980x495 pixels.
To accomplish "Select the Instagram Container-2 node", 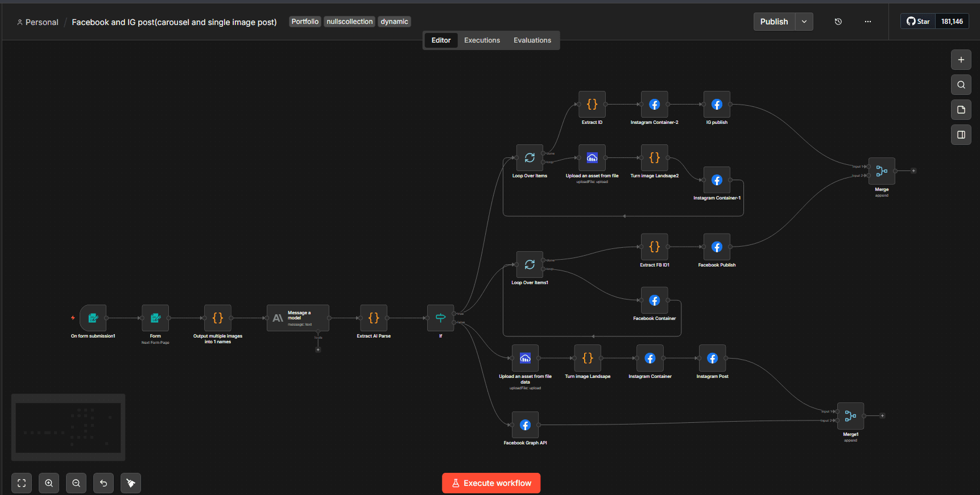I will pyautogui.click(x=655, y=105).
